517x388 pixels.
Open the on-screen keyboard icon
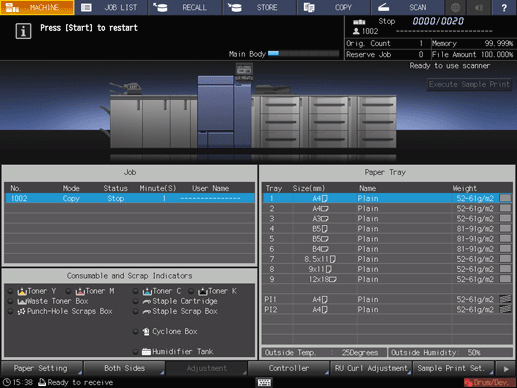pyautogui.click(x=264, y=382)
